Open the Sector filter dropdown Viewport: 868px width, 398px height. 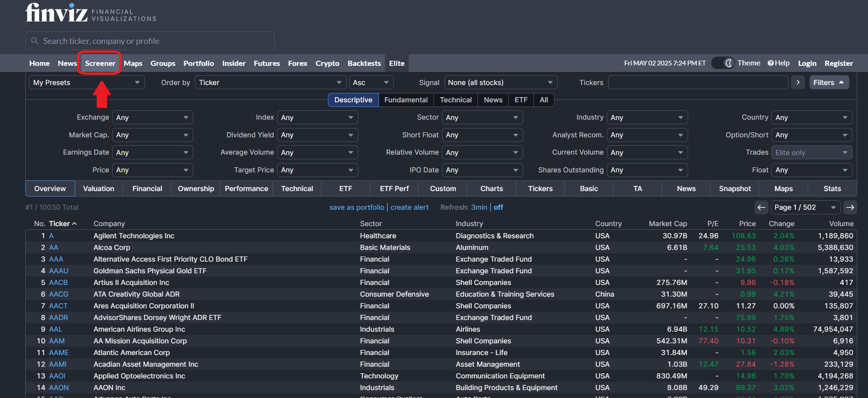tap(482, 117)
